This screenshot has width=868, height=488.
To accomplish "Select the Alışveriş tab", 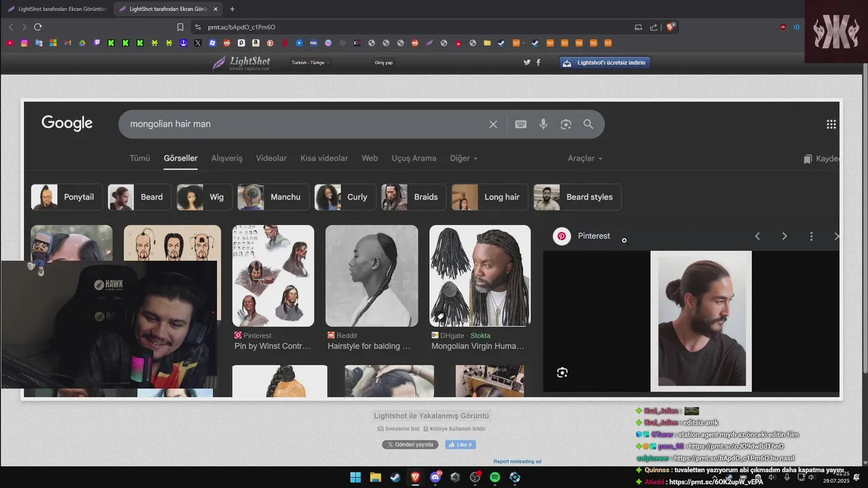I will coord(226,158).
